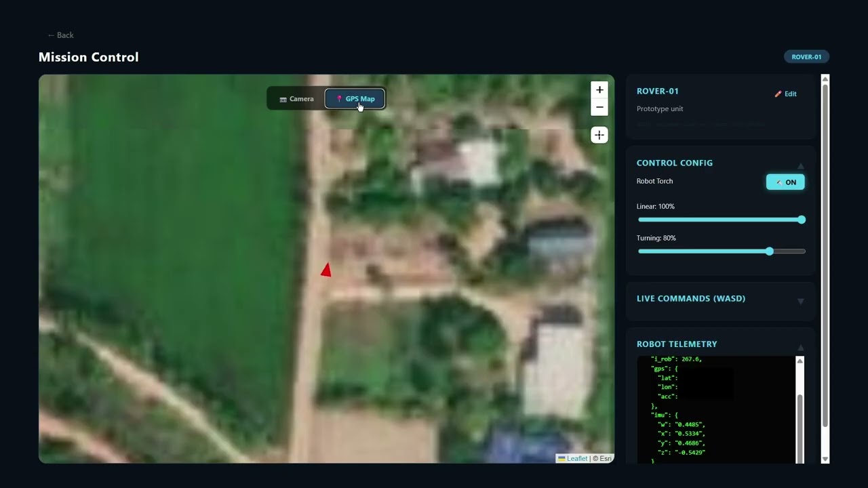Click the Prototype unit description
868x488 pixels.
pos(660,109)
